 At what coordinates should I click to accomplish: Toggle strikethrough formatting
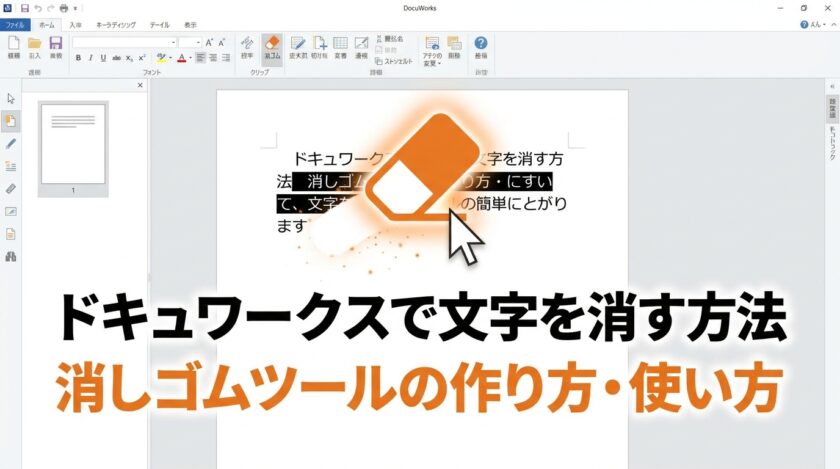click(116, 58)
